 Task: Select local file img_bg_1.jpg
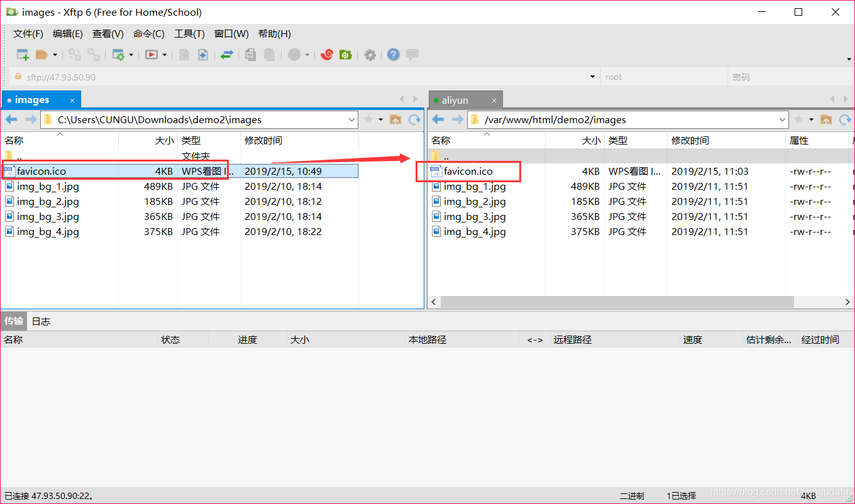click(48, 186)
